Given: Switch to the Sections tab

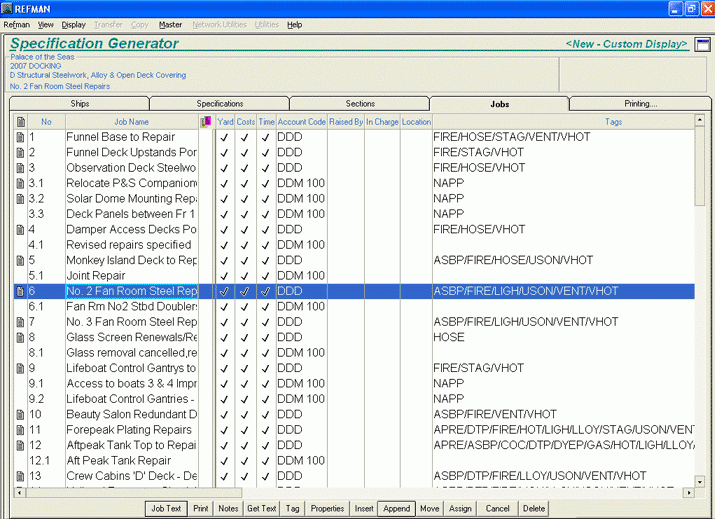Looking at the screenshot, I should 360,104.
